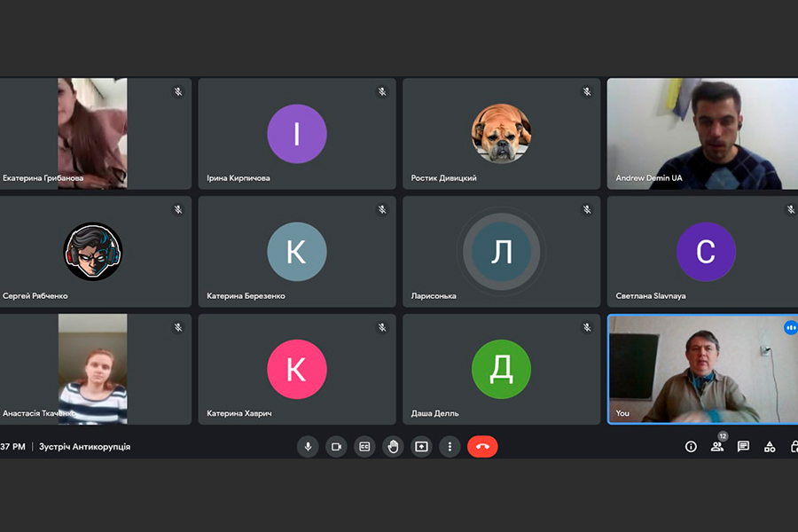Click the muted mic icon on Светлана Slavnaya's tile
The image size is (798, 532).
(x=791, y=209)
